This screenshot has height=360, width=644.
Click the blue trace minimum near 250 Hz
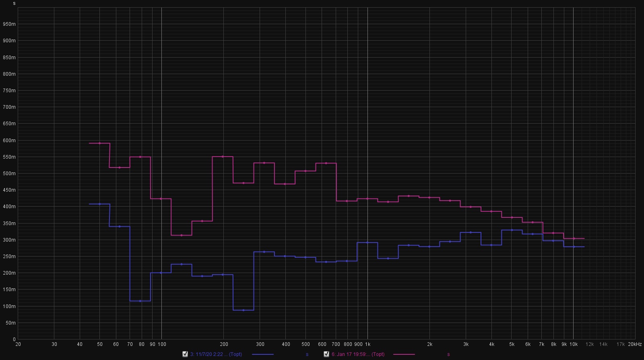coord(244,310)
